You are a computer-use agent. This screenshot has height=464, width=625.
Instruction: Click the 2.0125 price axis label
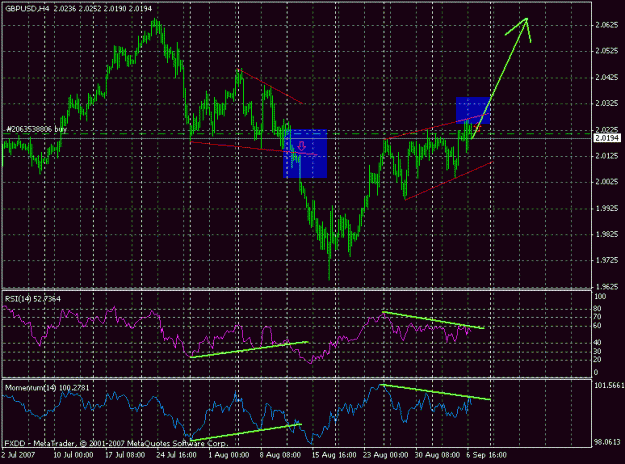[x=606, y=155]
